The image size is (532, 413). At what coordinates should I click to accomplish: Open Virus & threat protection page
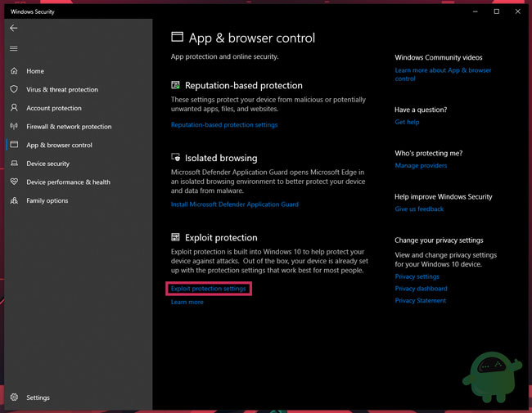tap(62, 89)
